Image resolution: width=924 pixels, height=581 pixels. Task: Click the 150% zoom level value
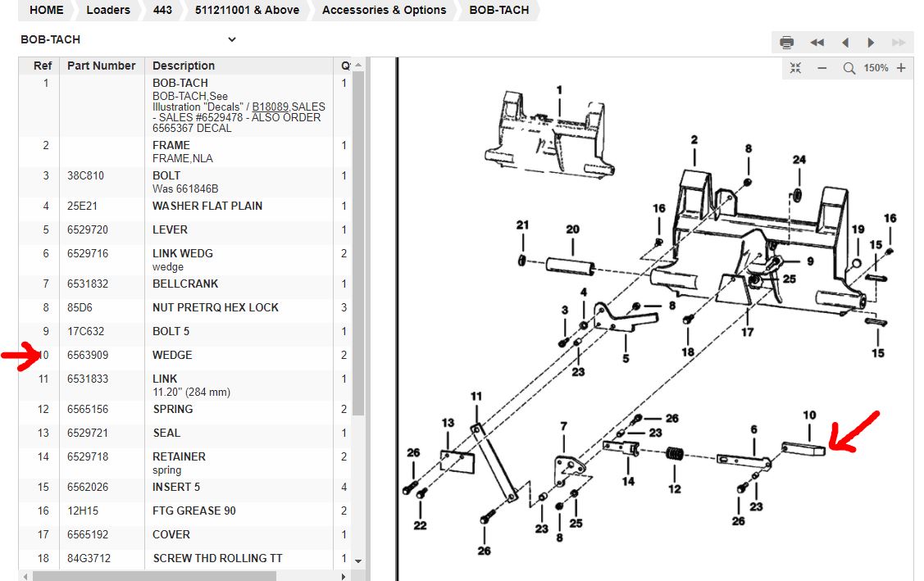876,68
